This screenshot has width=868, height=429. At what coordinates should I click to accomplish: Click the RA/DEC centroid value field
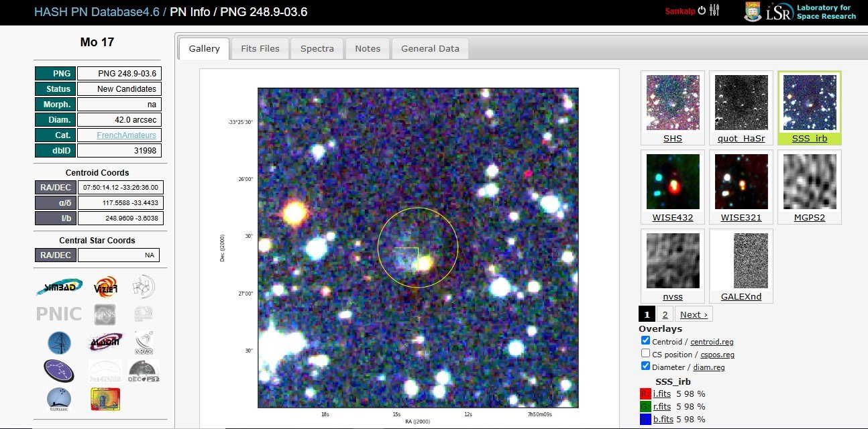coord(121,188)
